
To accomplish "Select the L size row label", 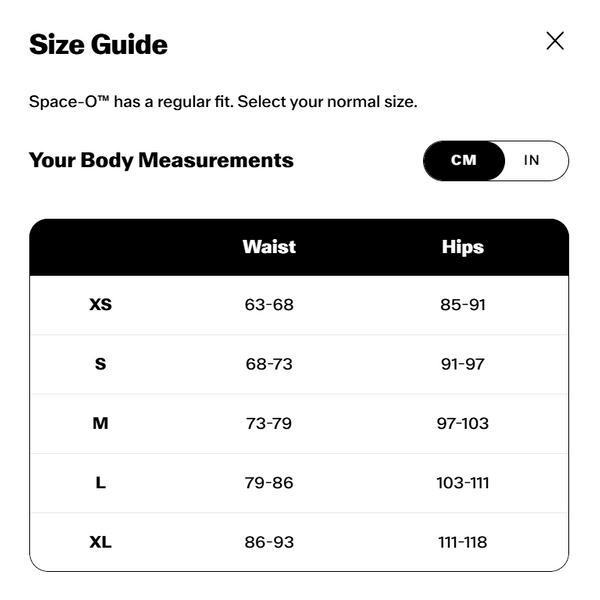I will coord(101,483).
